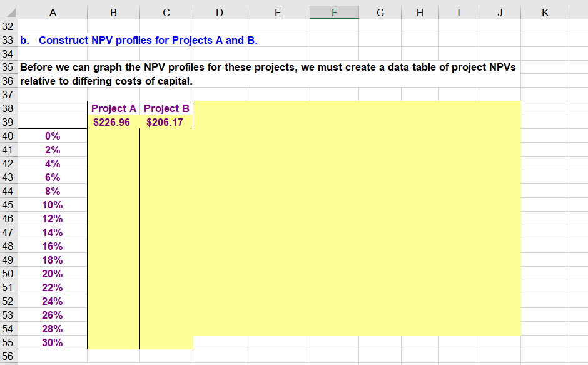
Task: Select the Project B header cell
Action: [x=166, y=108]
